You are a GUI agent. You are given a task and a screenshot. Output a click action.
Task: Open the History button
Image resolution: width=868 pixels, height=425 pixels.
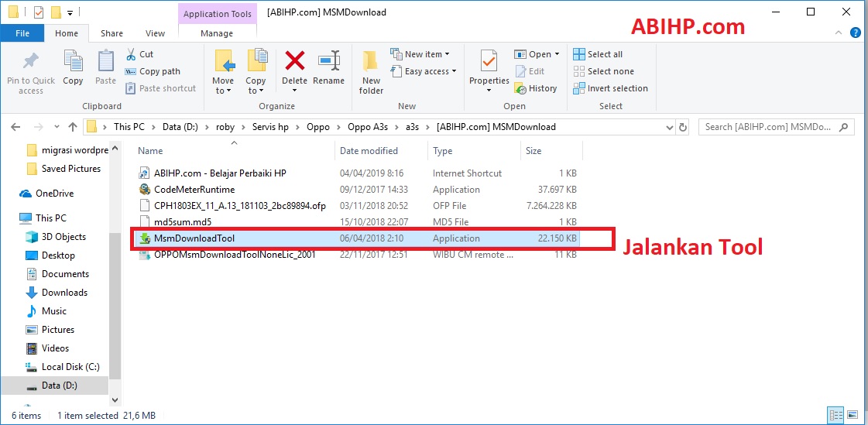pyautogui.click(x=535, y=88)
